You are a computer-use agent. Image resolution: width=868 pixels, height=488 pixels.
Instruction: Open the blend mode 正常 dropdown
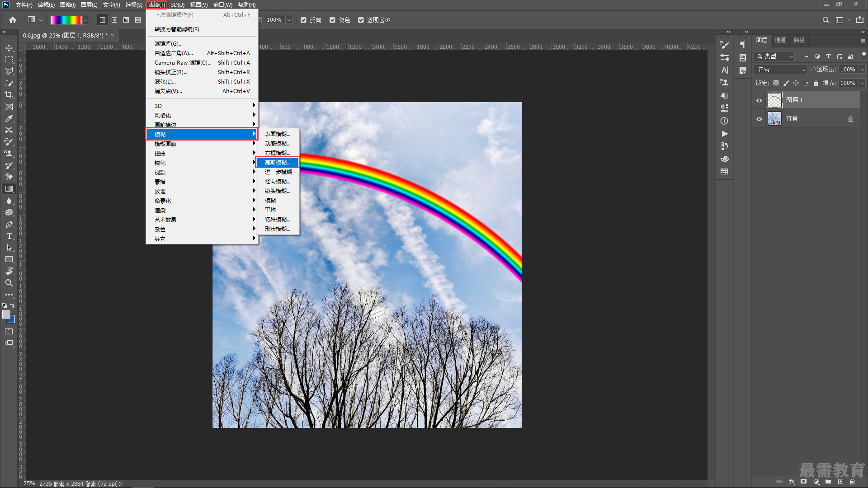click(x=781, y=70)
